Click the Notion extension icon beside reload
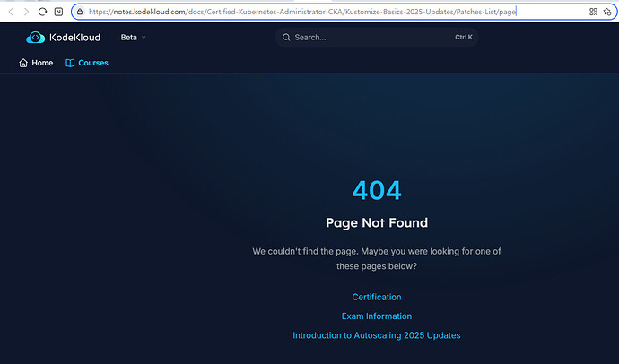The height and width of the screenshot is (364, 619). point(58,12)
